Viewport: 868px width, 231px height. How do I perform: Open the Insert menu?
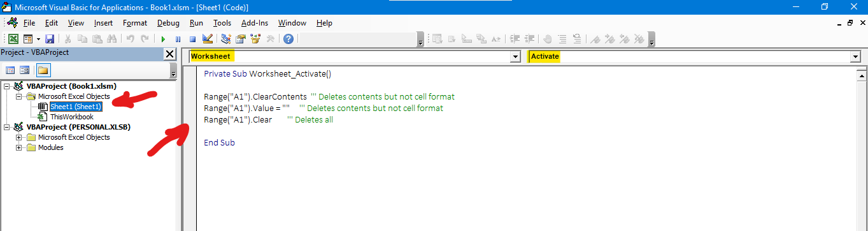click(103, 23)
